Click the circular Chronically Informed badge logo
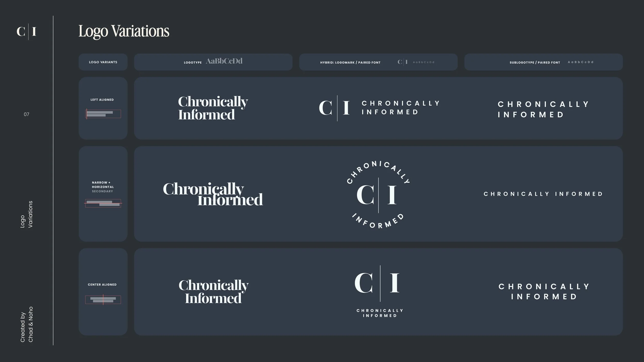Screen dimensions: 644x362 (378, 195)
